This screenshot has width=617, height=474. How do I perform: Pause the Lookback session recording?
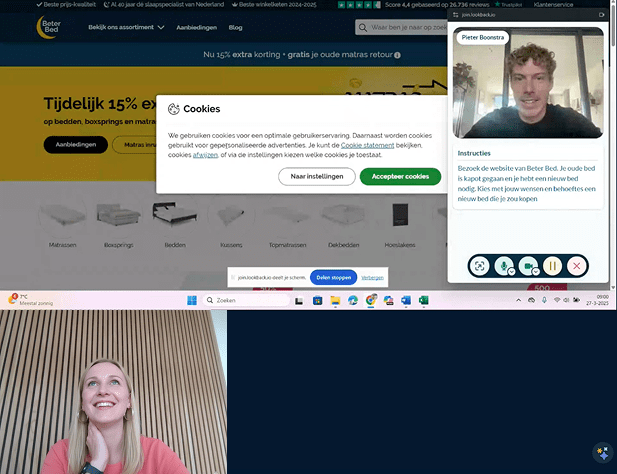point(552,266)
